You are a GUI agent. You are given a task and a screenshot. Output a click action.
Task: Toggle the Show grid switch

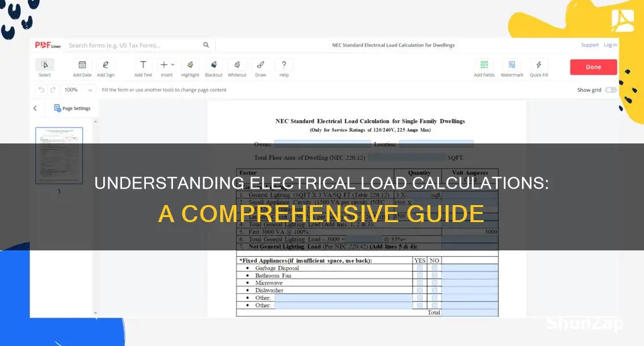coord(611,90)
